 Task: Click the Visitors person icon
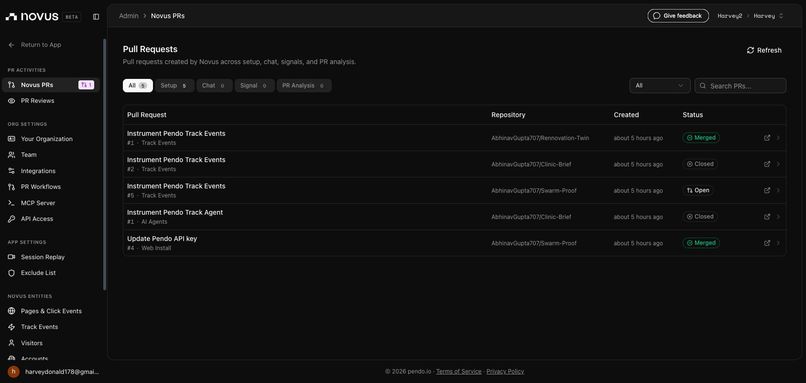pos(11,343)
